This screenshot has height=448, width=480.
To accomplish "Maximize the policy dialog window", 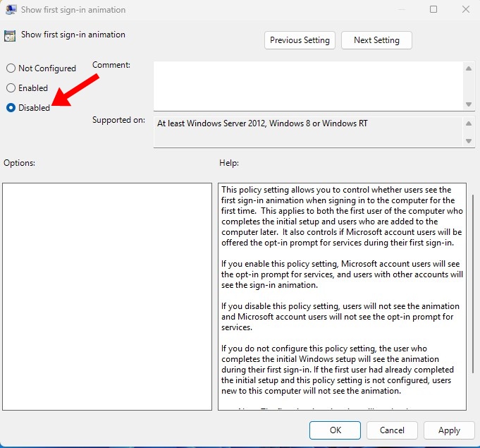I will click(x=433, y=9).
